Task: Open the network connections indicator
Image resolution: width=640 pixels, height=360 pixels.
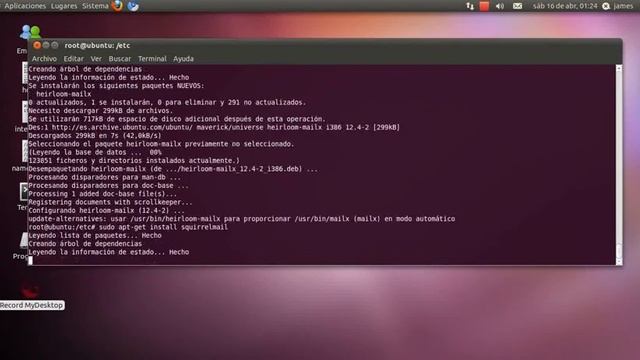Action: click(470, 6)
